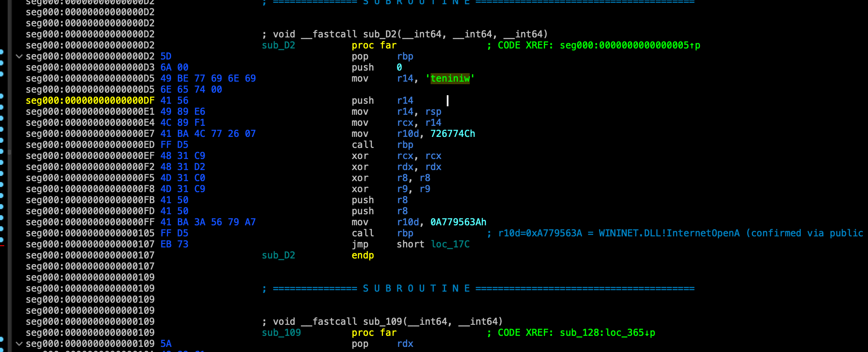Screen dimensions: 868x352
Task: Click the 'xor r9, r9' instruction
Action: point(391,189)
